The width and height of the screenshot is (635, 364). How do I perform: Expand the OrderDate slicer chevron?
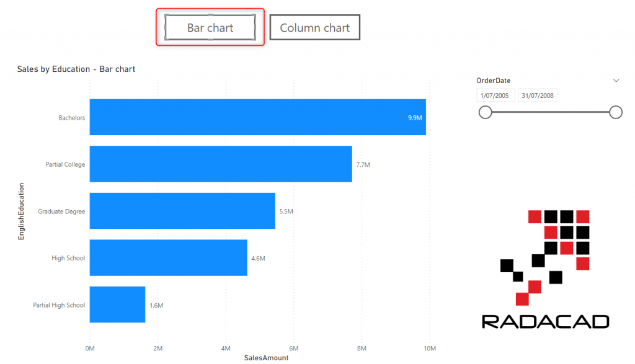tap(616, 81)
